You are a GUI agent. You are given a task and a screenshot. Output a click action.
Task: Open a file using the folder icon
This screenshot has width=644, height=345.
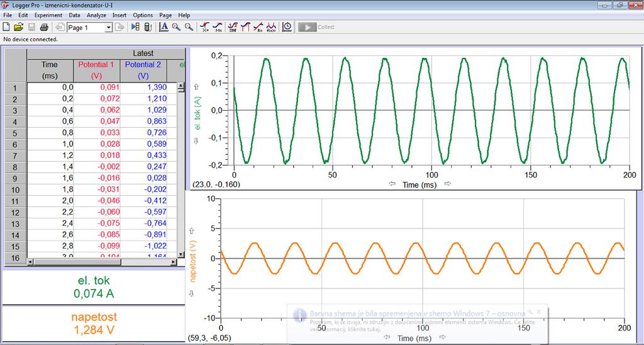pos(18,27)
